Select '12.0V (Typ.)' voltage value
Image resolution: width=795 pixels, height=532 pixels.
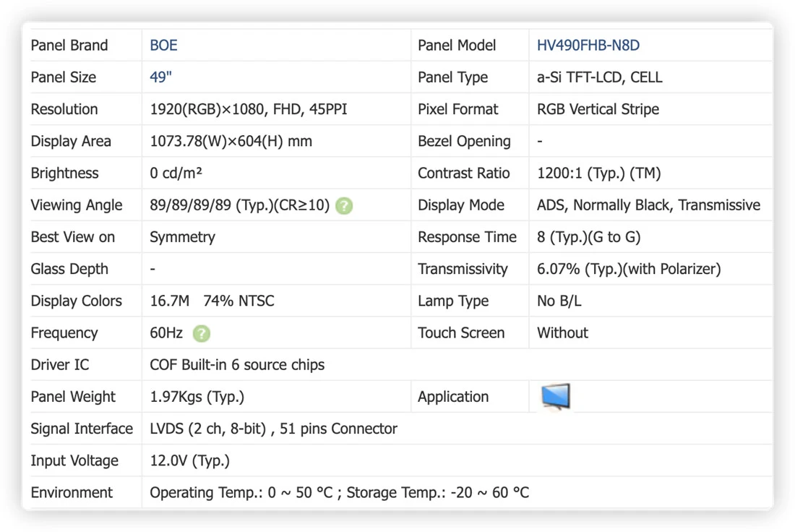coord(189,460)
